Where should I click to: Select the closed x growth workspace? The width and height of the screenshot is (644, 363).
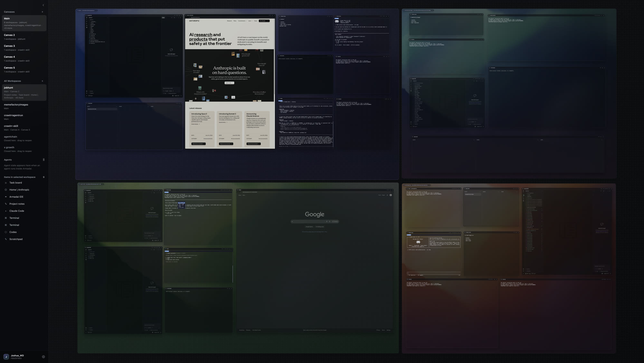tap(24, 149)
